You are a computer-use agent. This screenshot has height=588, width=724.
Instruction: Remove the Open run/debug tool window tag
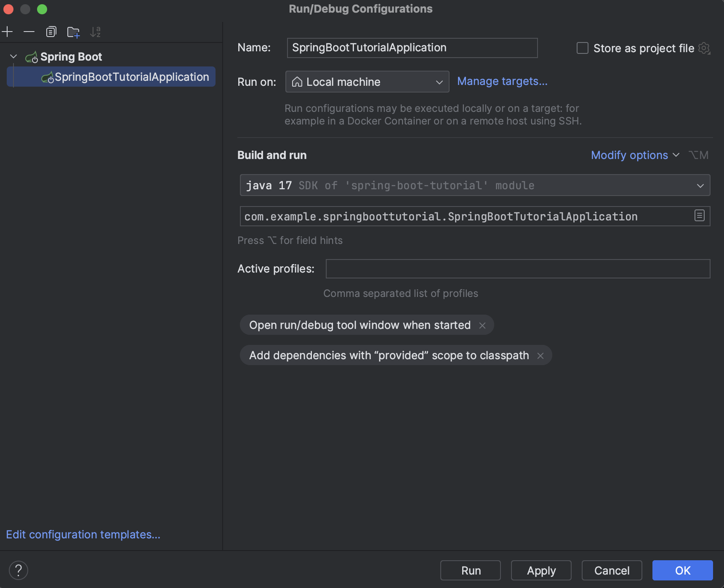pos(483,325)
